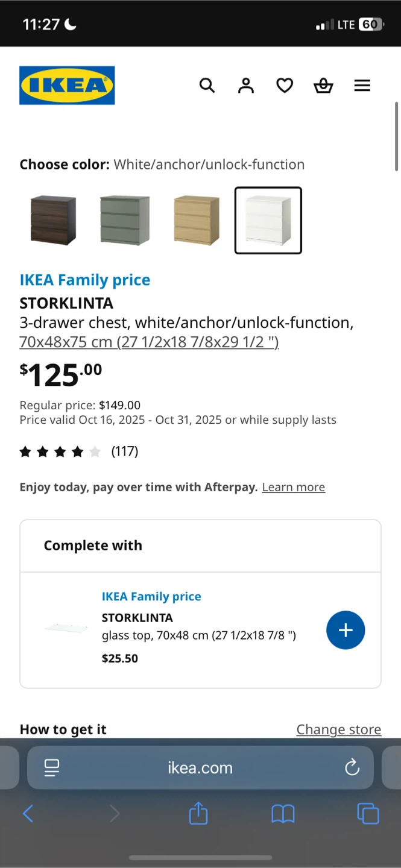Open product dimensions 70x48x75 cm link
The image size is (401, 868).
tap(149, 342)
